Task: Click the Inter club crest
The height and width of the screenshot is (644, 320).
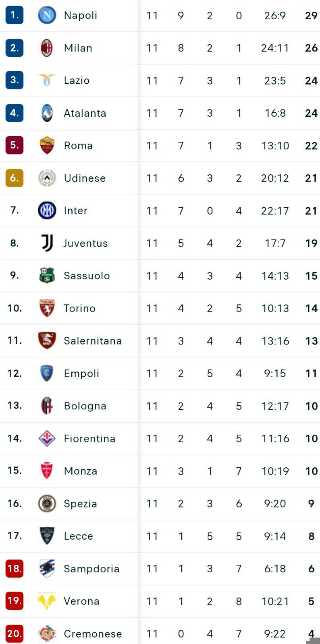Action: 47,210
